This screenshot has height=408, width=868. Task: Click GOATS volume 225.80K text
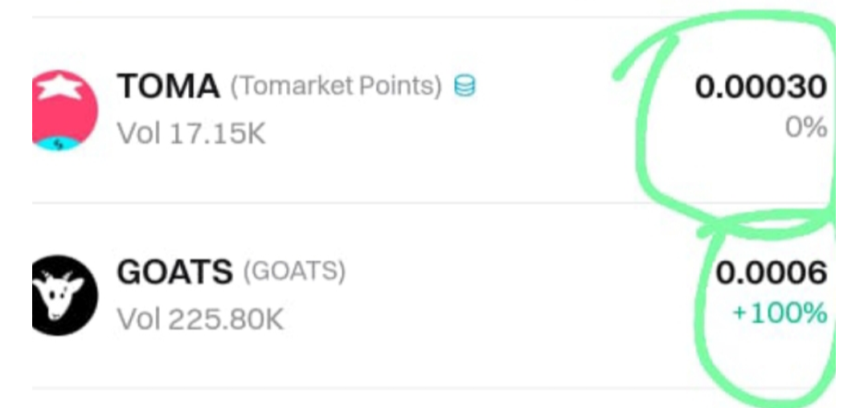(201, 320)
